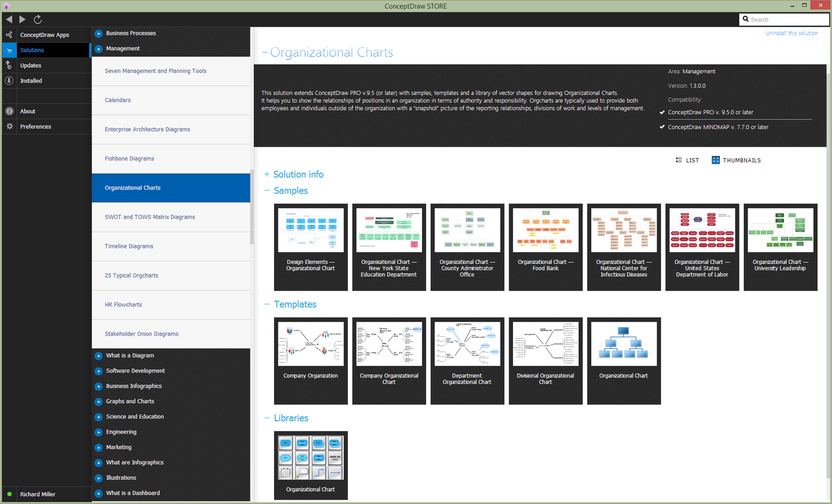Click the ConceptDraw Apps sidebar icon
The image size is (832, 504).
9,35
